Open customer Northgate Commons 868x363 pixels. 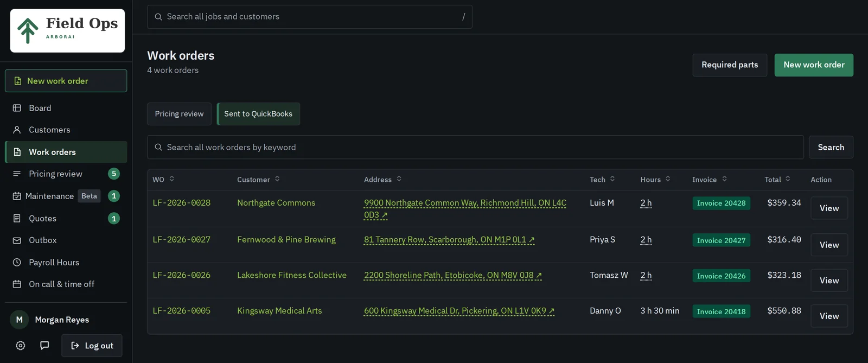click(276, 203)
